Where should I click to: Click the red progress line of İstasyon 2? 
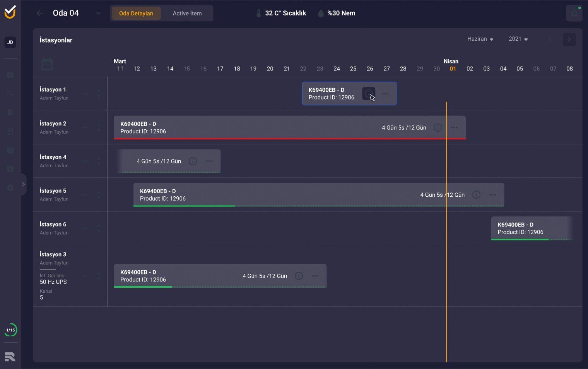290,139
